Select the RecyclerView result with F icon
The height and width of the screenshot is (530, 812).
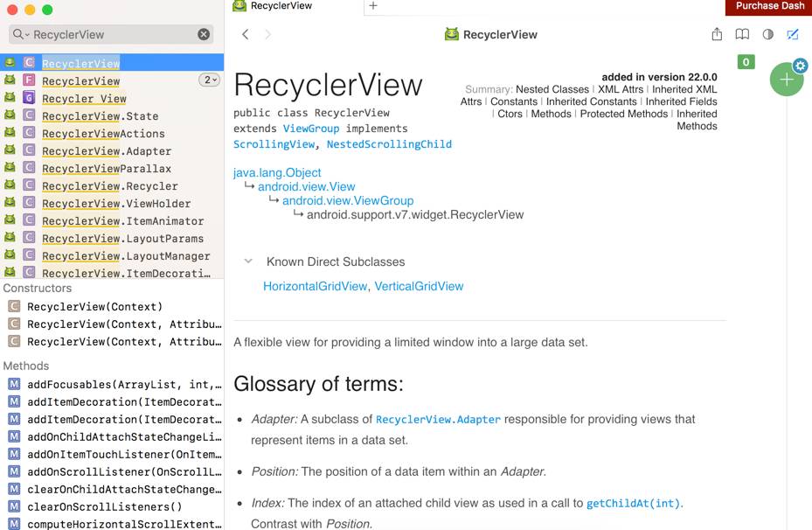point(112,80)
